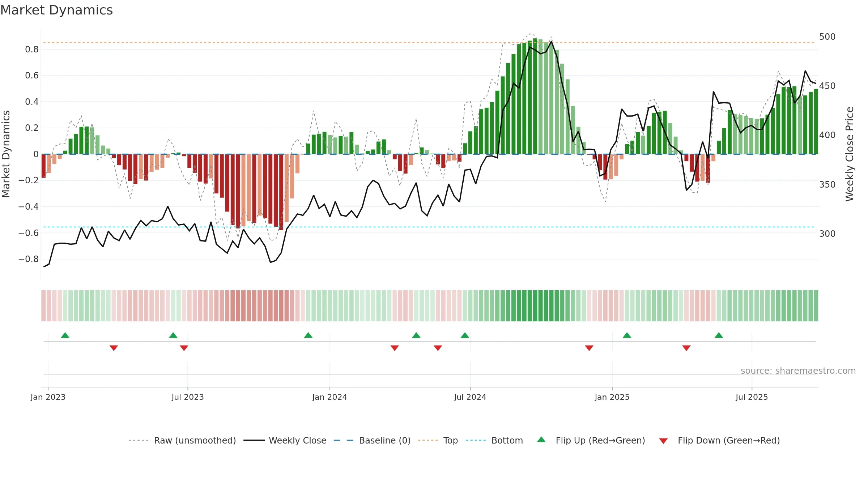Click the source: sharemaestro.com credit
Screen dimensions: 868x488
point(798,371)
